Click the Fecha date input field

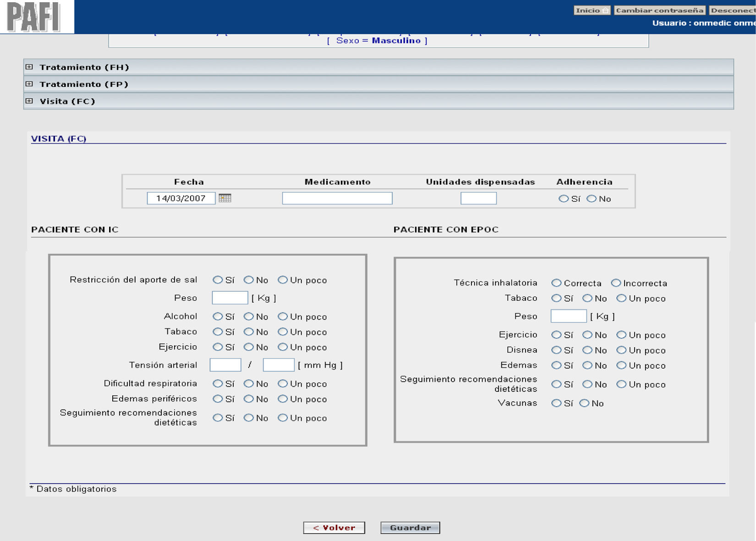pos(181,198)
